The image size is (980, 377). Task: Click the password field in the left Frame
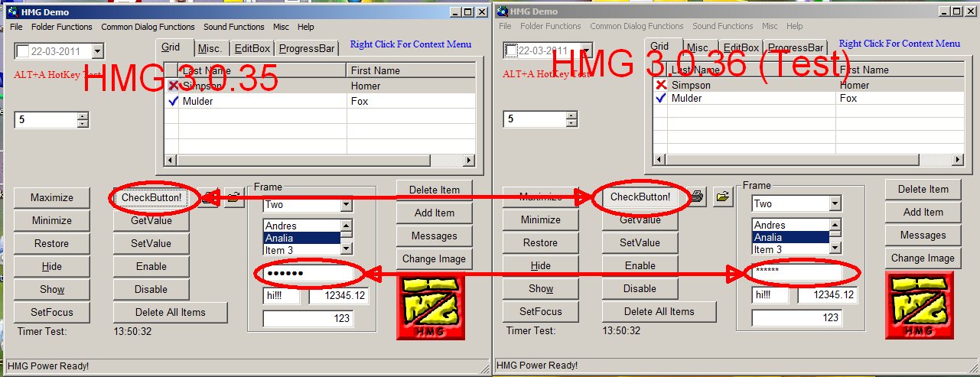308,274
